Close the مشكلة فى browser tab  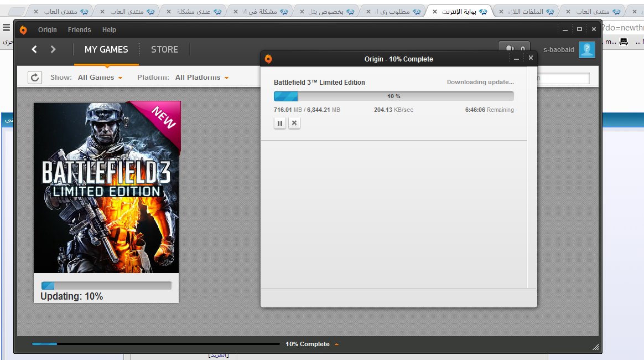235,12
